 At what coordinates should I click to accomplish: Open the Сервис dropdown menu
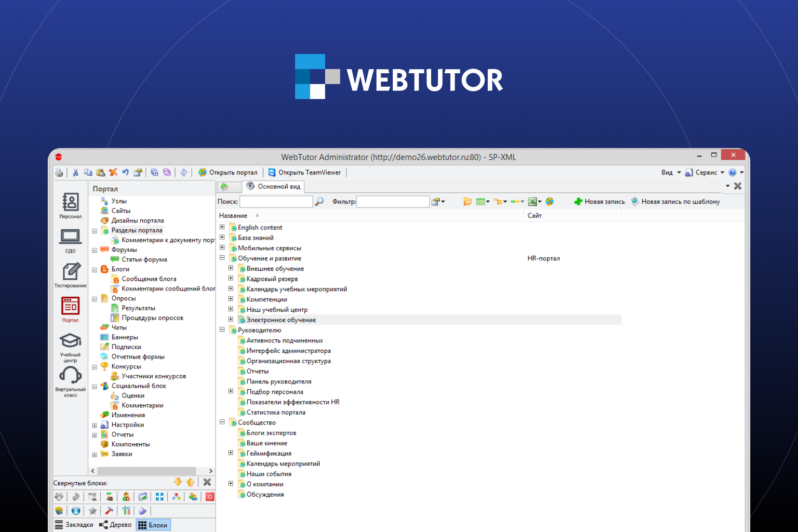pos(704,172)
